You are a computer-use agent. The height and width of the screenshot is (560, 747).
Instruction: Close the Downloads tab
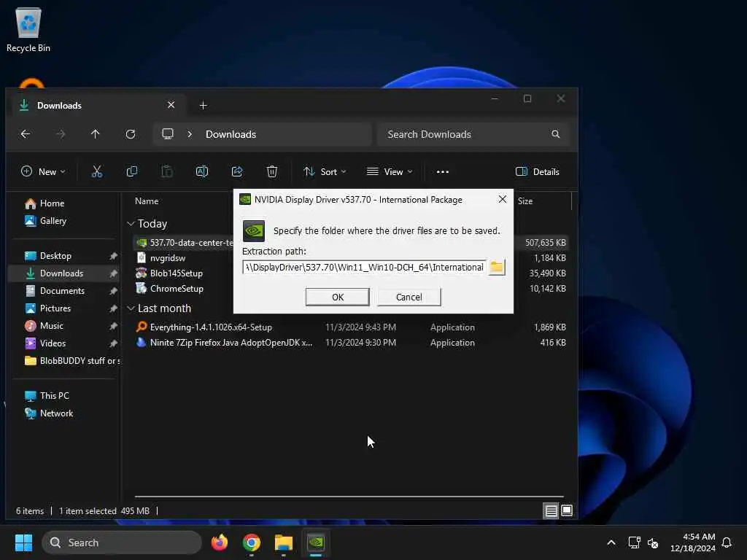(x=171, y=105)
